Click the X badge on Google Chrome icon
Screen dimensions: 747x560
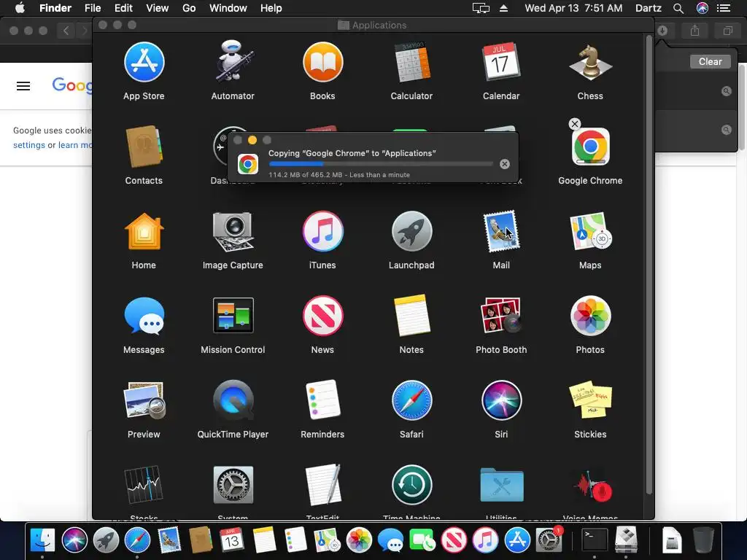(575, 124)
